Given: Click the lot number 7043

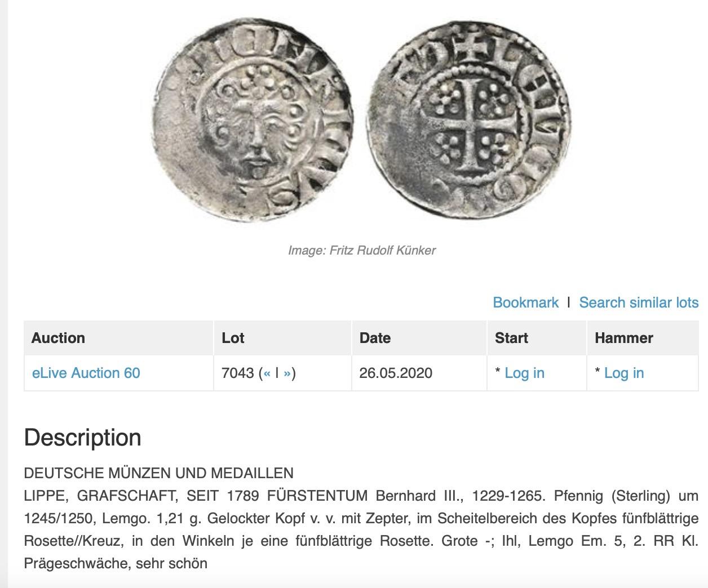Looking at the screenshot, I should [238, 373].
